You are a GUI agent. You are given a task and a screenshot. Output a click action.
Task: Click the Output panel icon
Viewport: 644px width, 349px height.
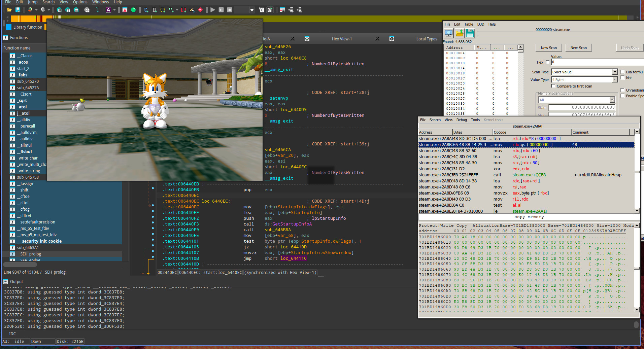coord(5,281)
